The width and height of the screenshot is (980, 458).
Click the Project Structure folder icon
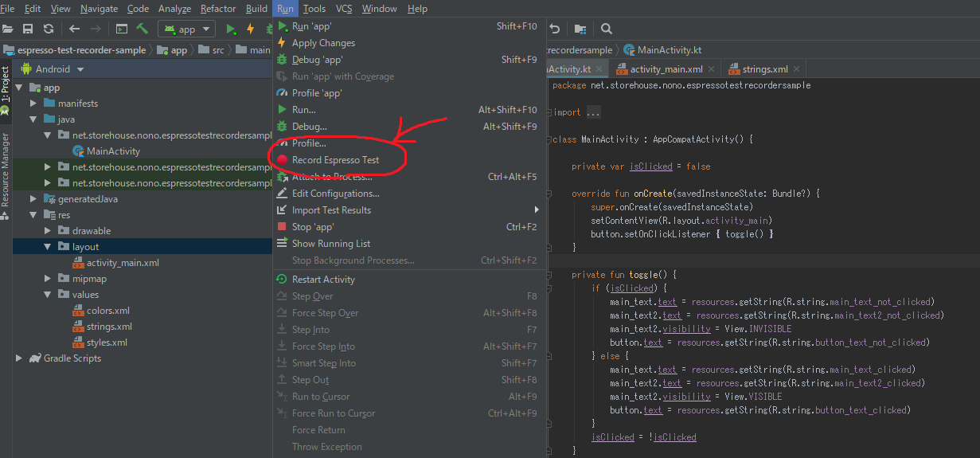580,29
